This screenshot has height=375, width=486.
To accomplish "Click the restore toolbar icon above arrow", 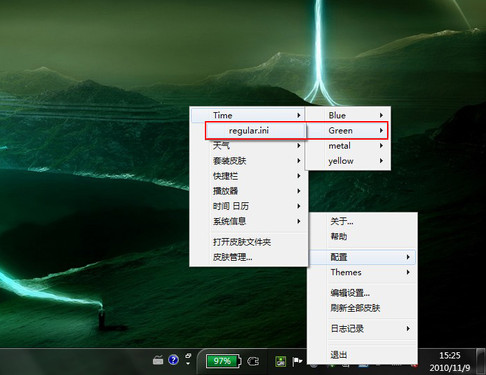I will tap(188, 356).
